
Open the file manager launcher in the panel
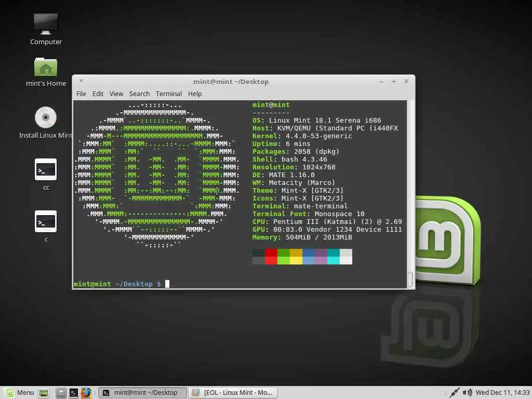pyautogui.click(x=61, y=393)
